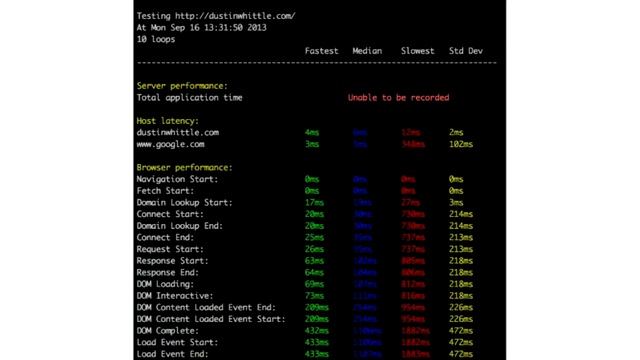Click the '432ms' fastest DOM Complete value
This screenshot has height=360, width=640.
click(317, 331)
